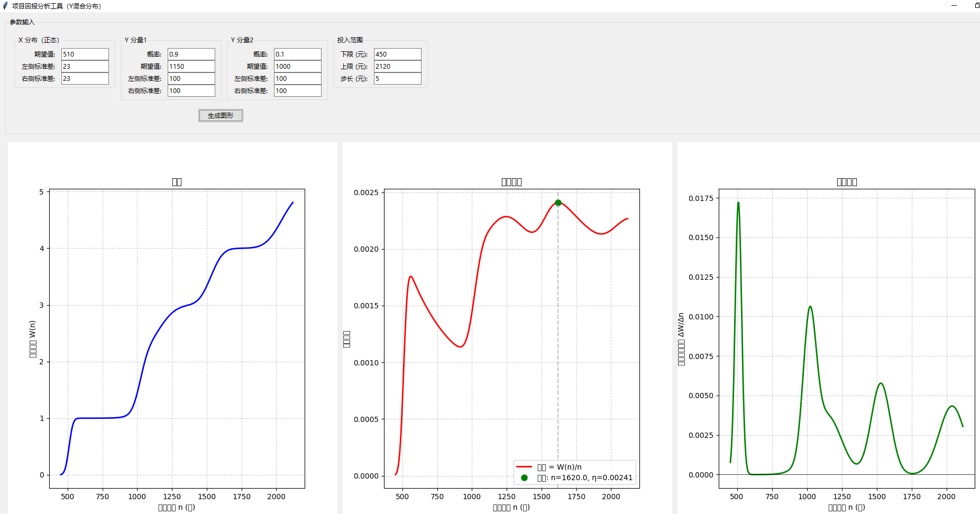Click the feather app icon in title bar
The height and width of the screenshot is (514, 980).
[5, 6]
